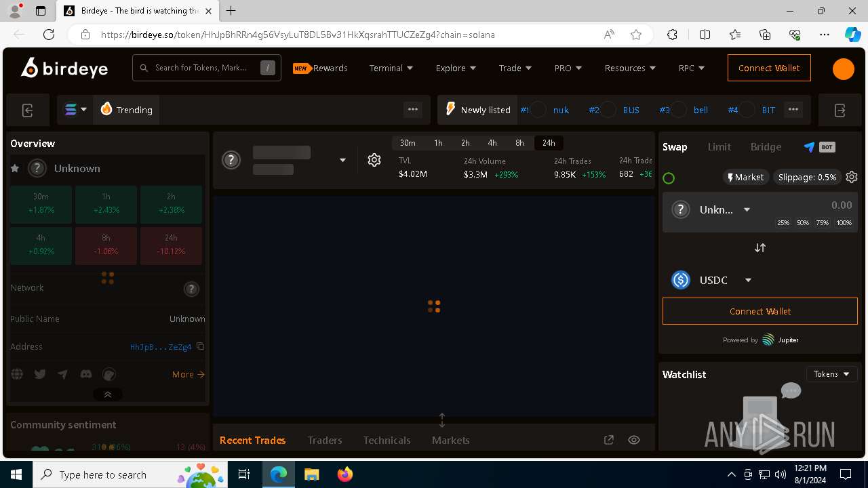Click the Newly listed lightning label
868x488 pixels.
click(478, 110)
